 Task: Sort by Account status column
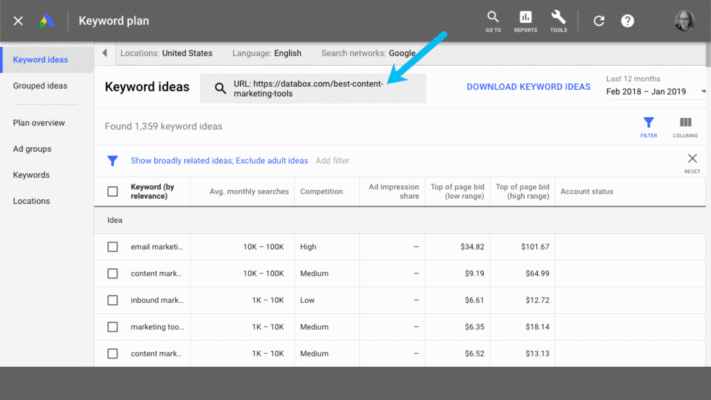tap(587, 191)
